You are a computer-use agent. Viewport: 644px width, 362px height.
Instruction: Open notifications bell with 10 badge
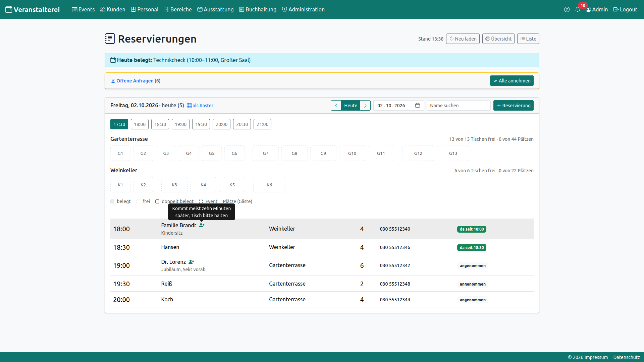(x=578, y=9)
